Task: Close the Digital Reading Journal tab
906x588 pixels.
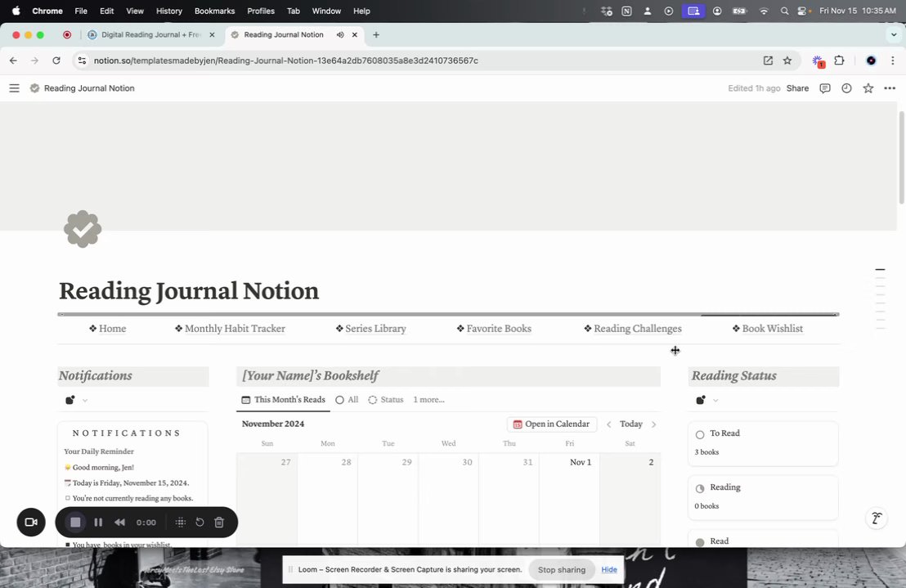Action: pyautogui.click(x=212, y=34)
